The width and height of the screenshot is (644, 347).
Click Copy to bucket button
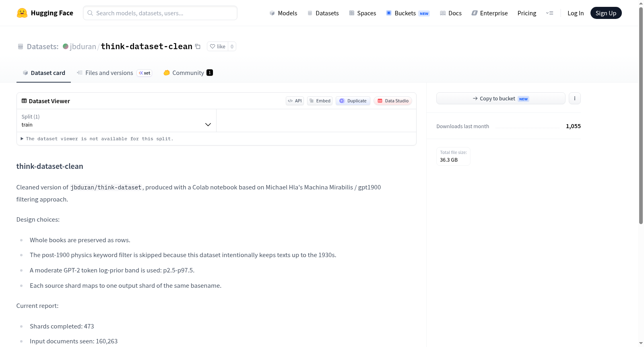(x=501, y=98)
